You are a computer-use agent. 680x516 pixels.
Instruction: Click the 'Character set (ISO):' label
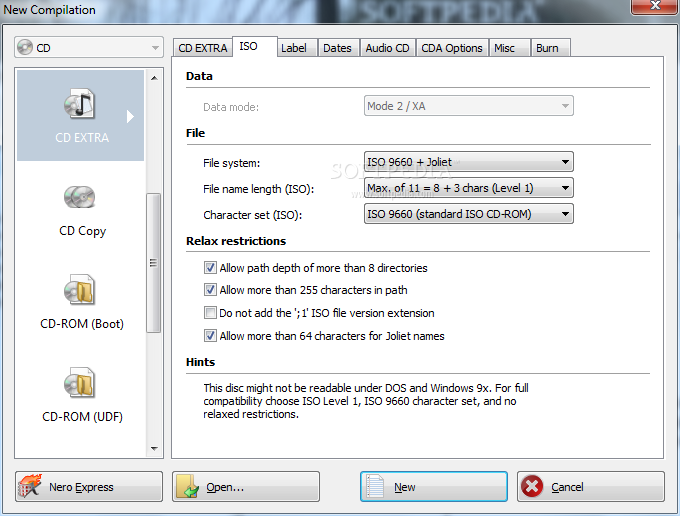253,215
